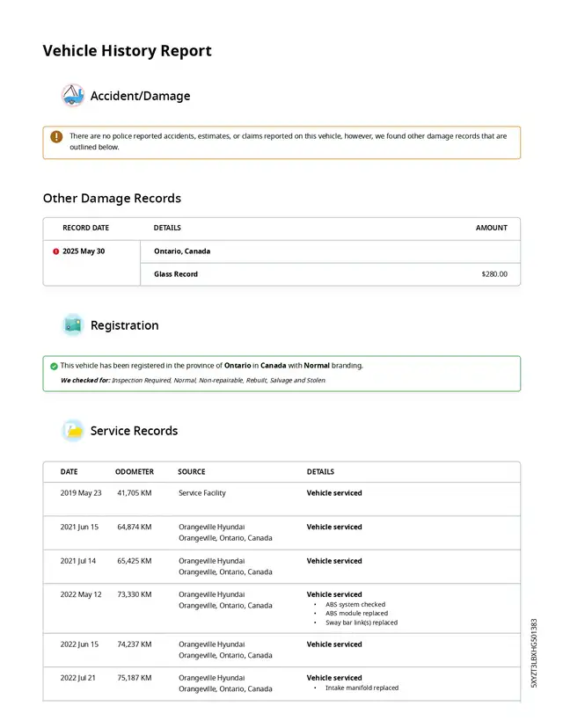Click the Other Damage Records heading
This screenshot has width=563, height=728.
point(112,199)
